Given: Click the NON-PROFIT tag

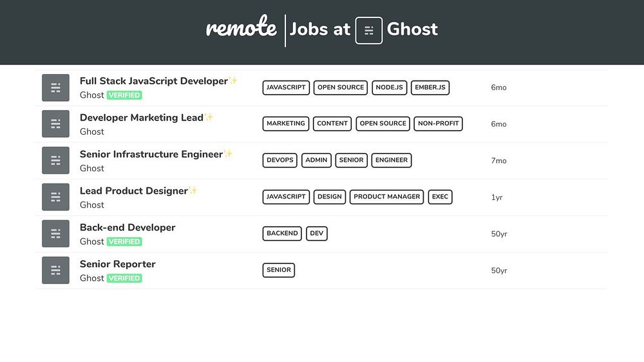Looking at the screenshot, I should tap(439, 124).
